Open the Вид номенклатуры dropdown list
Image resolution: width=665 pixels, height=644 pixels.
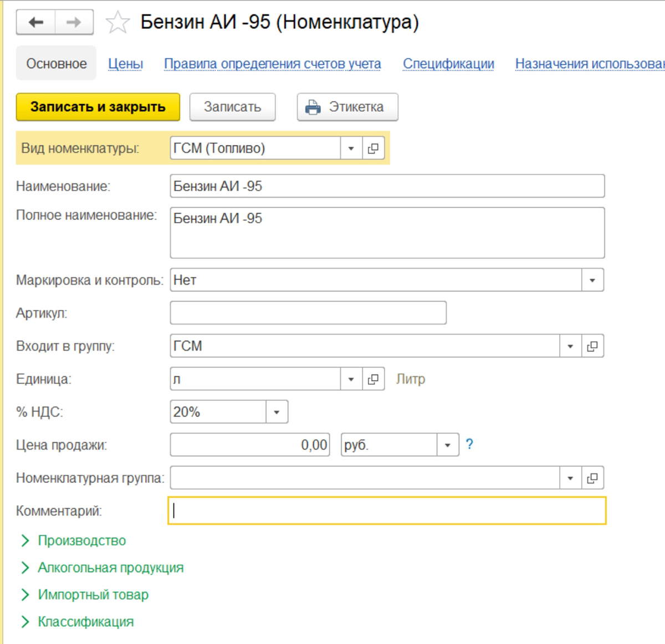(x=351, y=148)
